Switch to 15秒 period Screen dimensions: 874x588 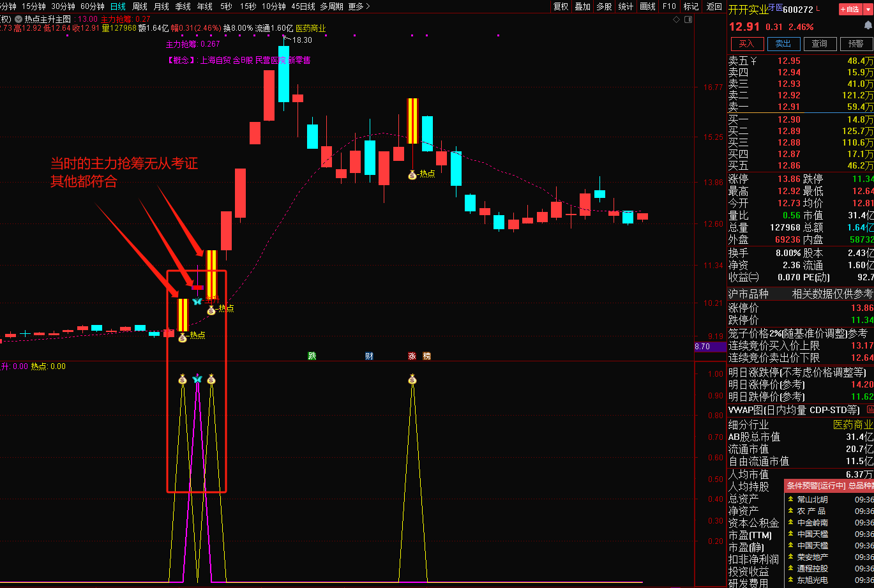tap(248, 6)
